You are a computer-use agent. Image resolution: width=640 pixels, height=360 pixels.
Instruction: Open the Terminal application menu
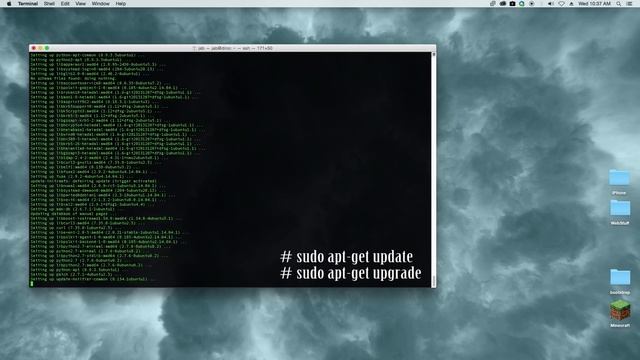(28, 4)
